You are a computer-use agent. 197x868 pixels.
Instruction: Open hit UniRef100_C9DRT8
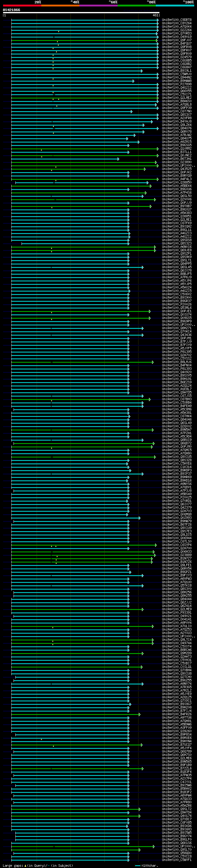point(176,20)
